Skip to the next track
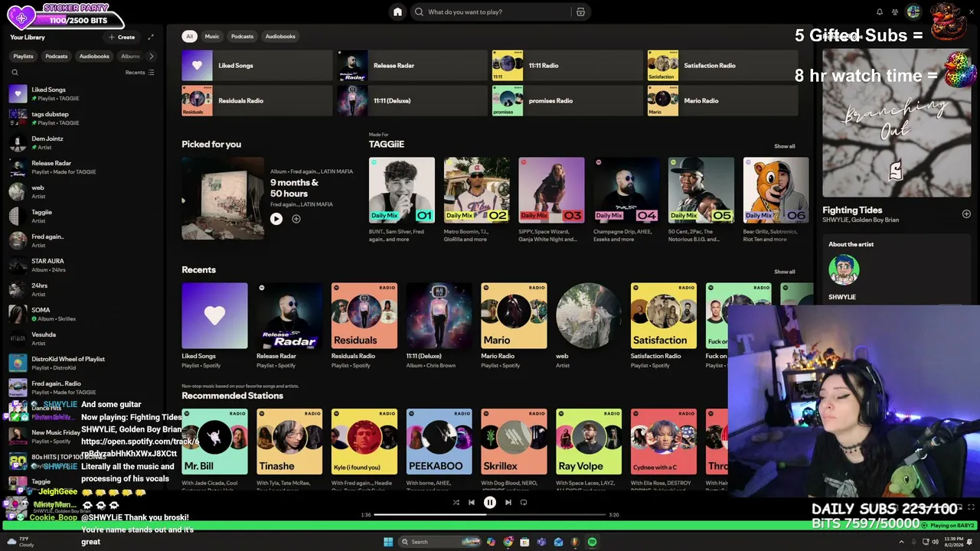The width and height of the screenshot is (980, 551). [x=508, y=503]
